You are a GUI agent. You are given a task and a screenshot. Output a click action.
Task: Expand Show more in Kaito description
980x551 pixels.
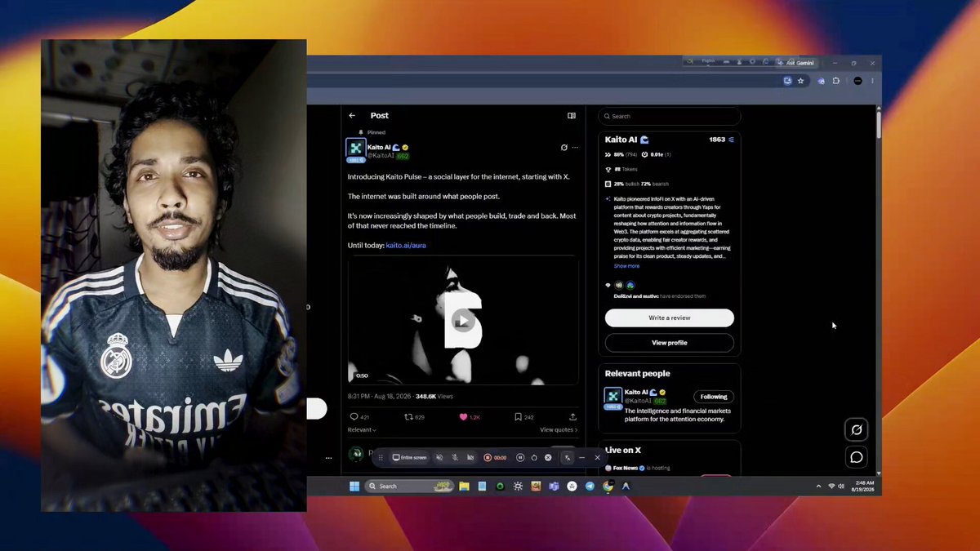[x=626, y=266]
